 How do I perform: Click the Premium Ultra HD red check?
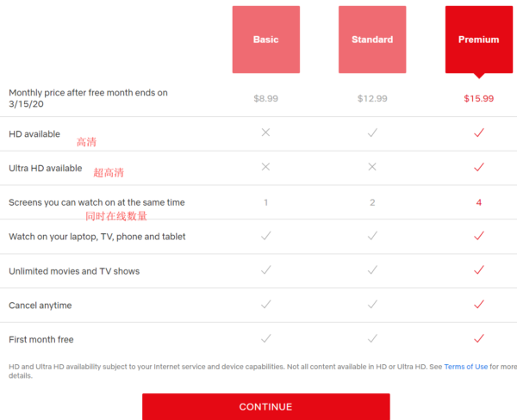point(479,167)
